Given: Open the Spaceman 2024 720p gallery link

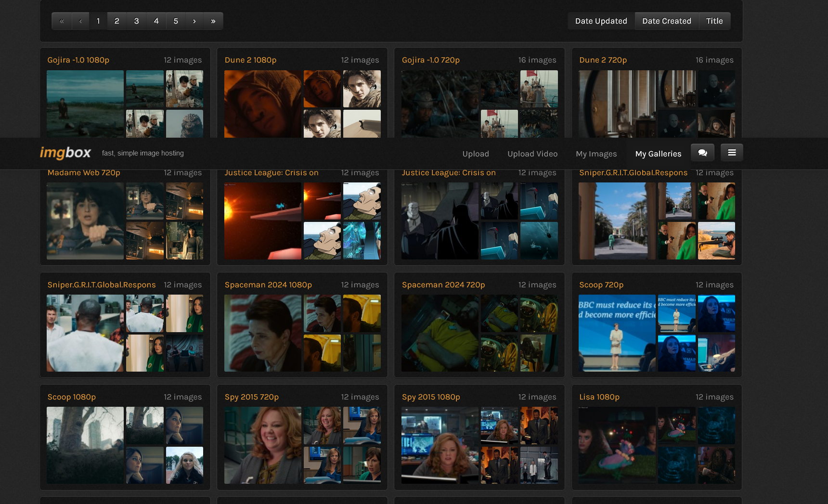Looking at the screenshot, I should 443,285.
